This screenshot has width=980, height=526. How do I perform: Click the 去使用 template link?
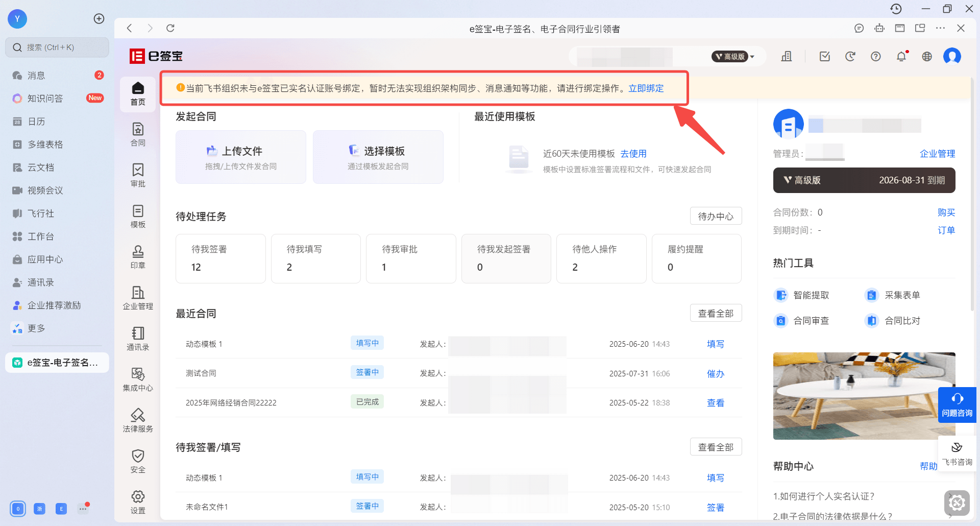click(633, 154)
